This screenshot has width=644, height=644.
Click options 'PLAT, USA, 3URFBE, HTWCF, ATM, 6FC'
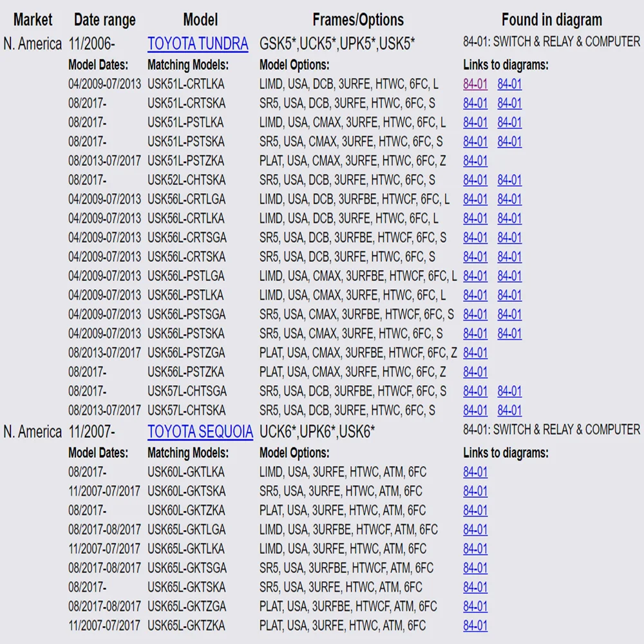(x=348, y=606)
